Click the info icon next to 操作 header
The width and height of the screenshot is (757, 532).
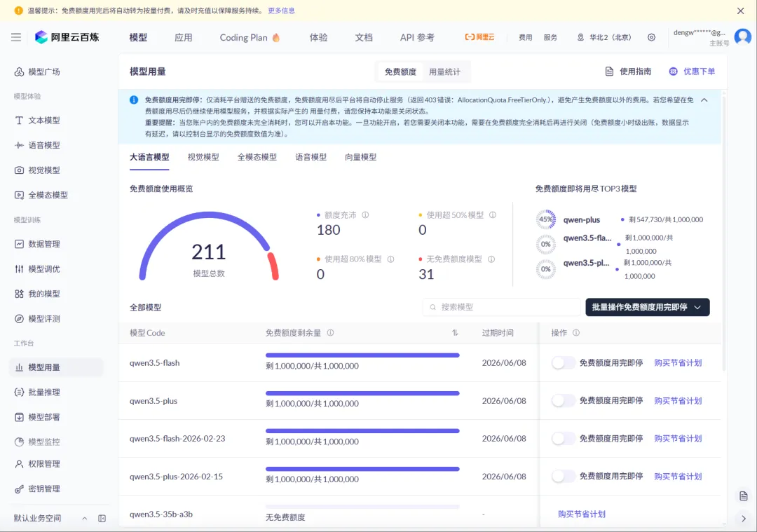(x=576, y=333)
